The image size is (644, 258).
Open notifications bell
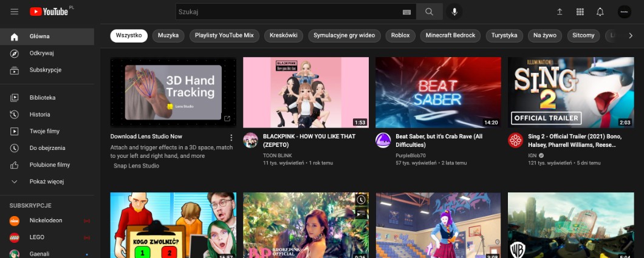(x=600, y=12)
